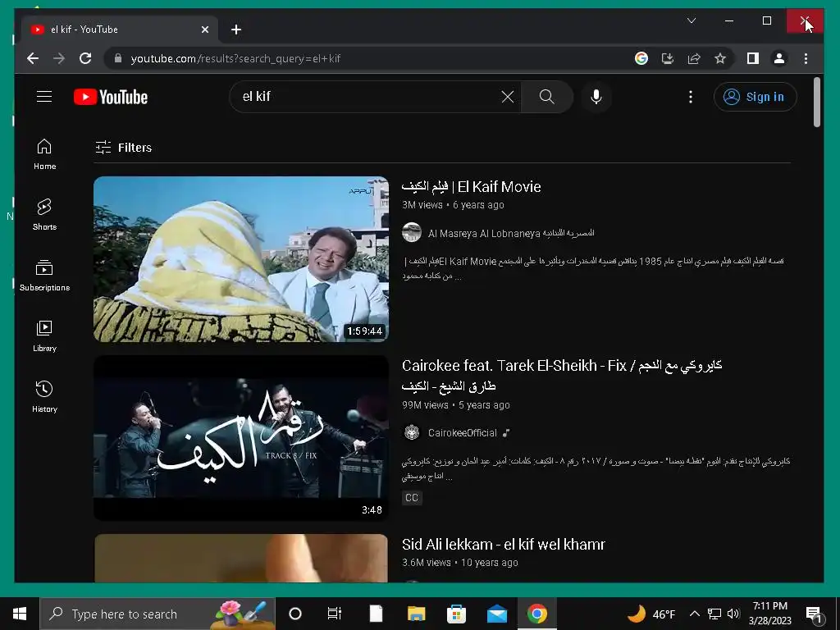
Task: Click the CC badge under the Cairokee video
Action: click(x=412, y=498)
